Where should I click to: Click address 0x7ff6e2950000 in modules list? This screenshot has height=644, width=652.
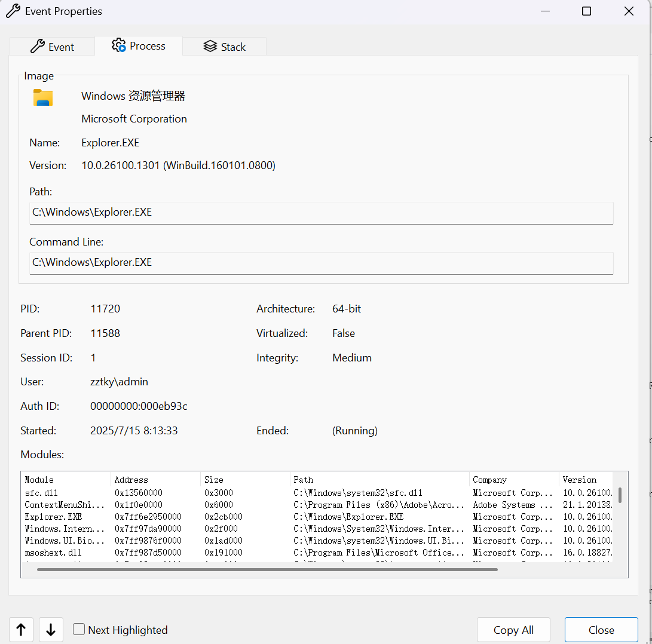(148, 517)
